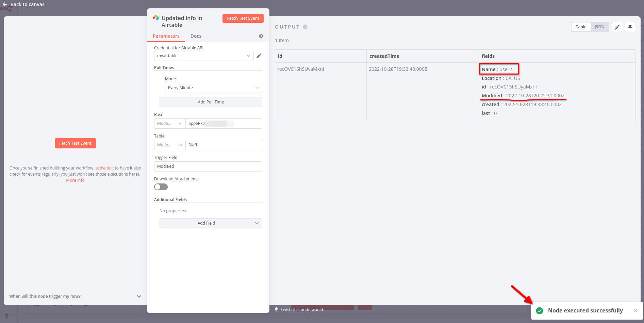Pin the output data
644x323 pixels.
click(x=630, y=27)
